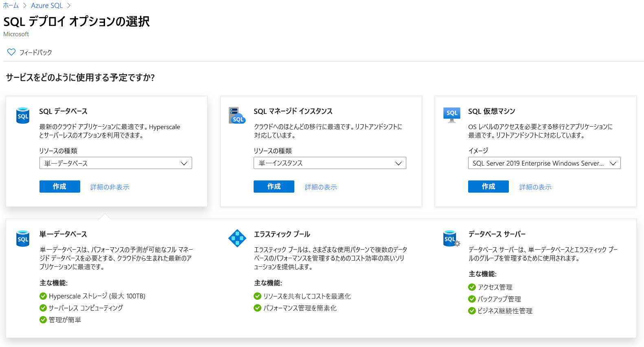644x347 pixels.
Task: Click the SQL 仮想マシン monitor icon
Action: click(452, 115)
